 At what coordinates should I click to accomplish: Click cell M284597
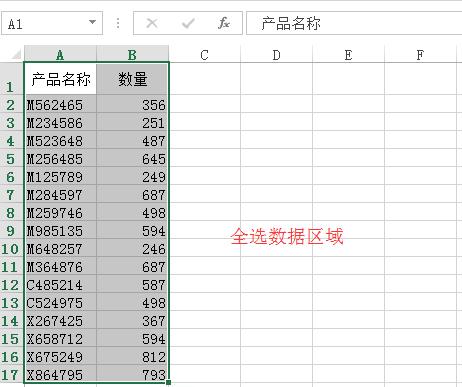[x=60, y=194]
